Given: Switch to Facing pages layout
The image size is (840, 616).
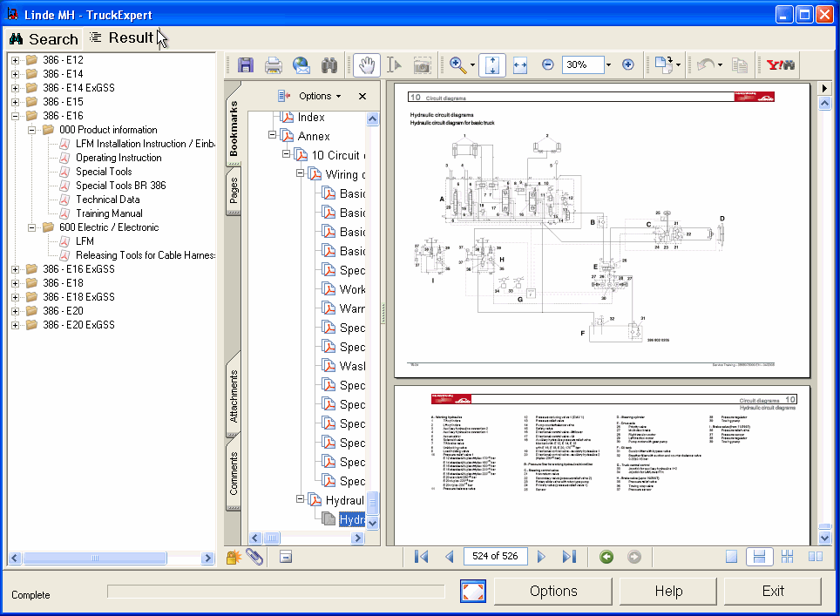Looking at the screenshot, I should (x=816, y=557).
